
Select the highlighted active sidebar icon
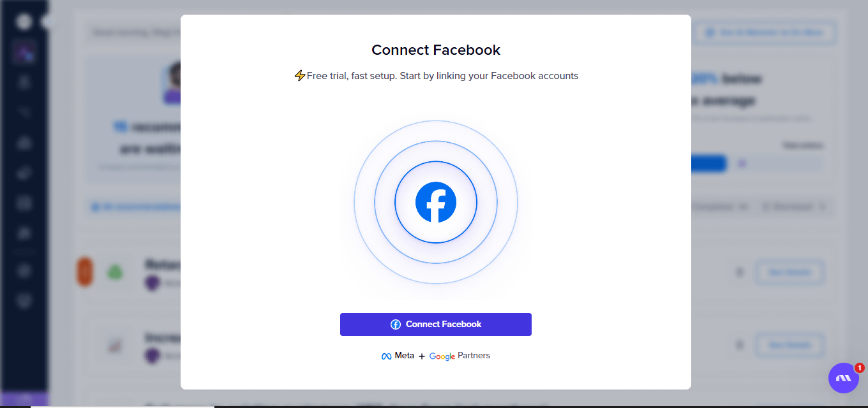point(24,52)
